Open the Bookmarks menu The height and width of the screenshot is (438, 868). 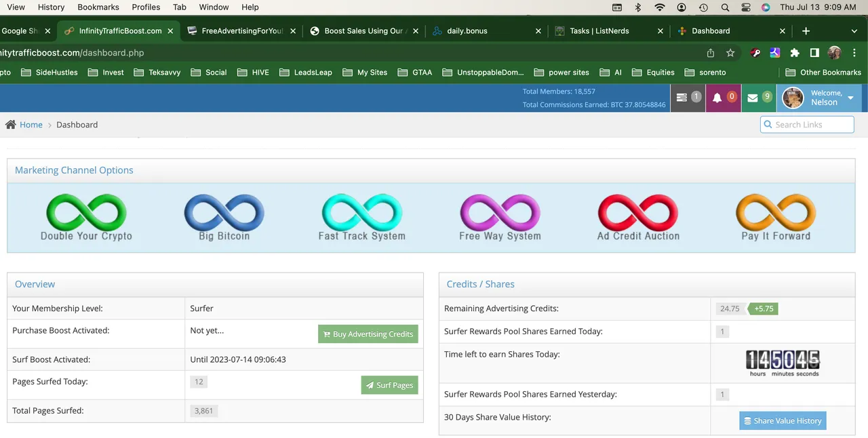98,7
